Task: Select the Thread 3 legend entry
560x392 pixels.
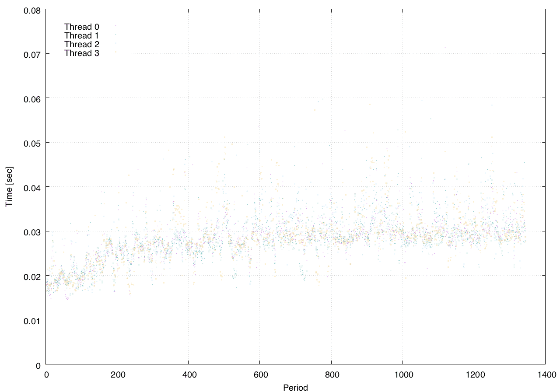Action: click(x=81, y=53)
